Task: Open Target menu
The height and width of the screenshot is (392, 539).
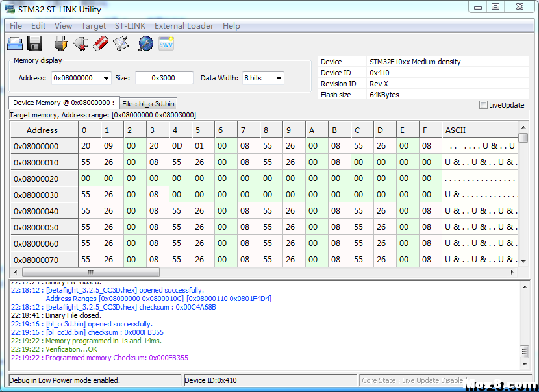Action: click(94, 26)
